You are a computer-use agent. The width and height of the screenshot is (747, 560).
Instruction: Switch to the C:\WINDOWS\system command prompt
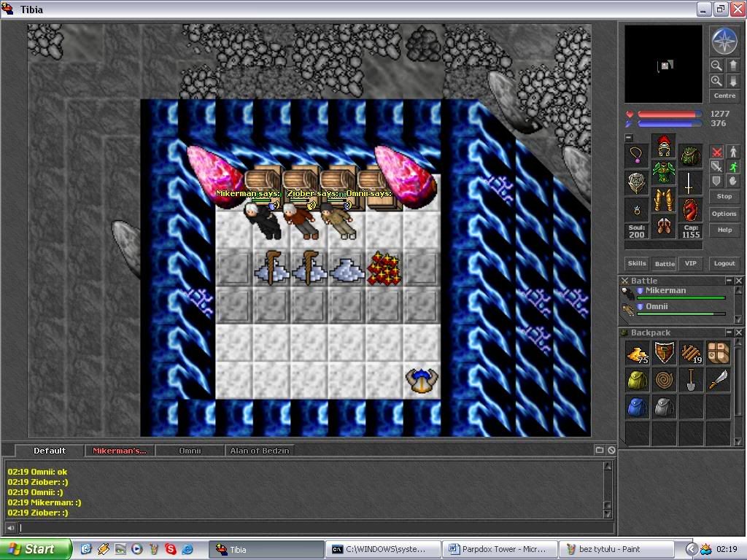(x=382, y=549)
